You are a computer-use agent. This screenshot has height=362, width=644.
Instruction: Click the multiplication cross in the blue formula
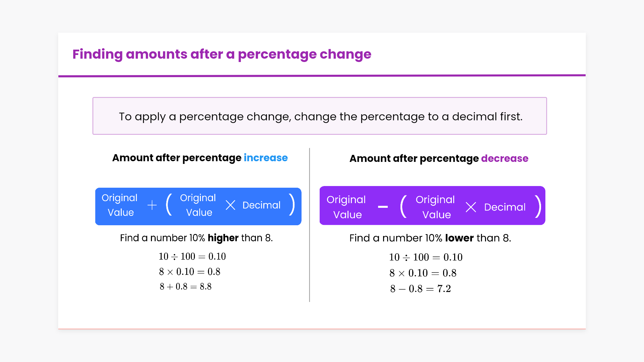click(230, 205)
